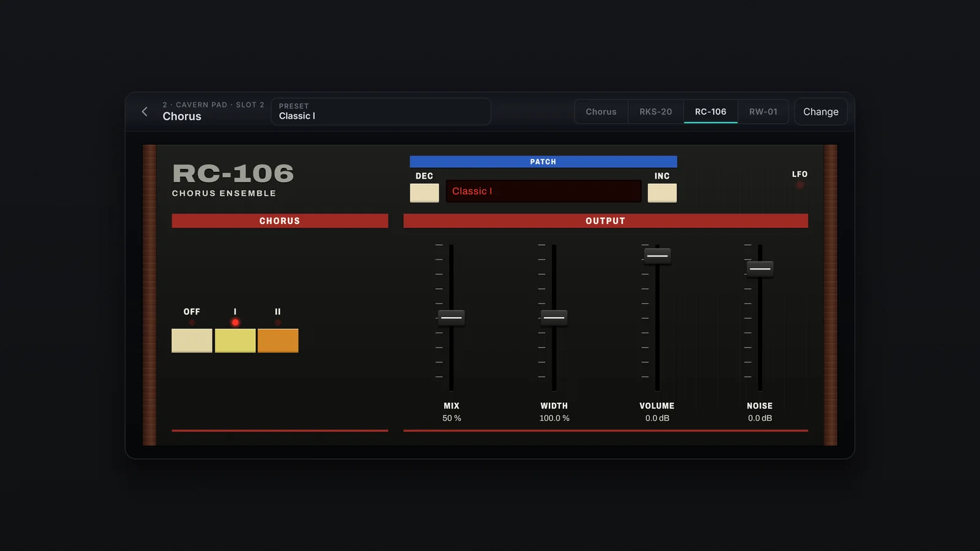Click the LFO indicator light
This screenshot has height=551, width=980.
[799, 185]
